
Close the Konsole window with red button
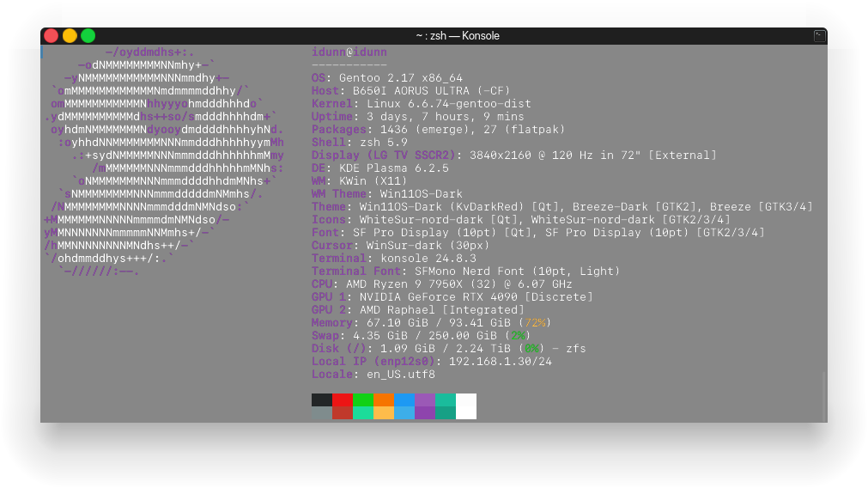click(51, 36)
